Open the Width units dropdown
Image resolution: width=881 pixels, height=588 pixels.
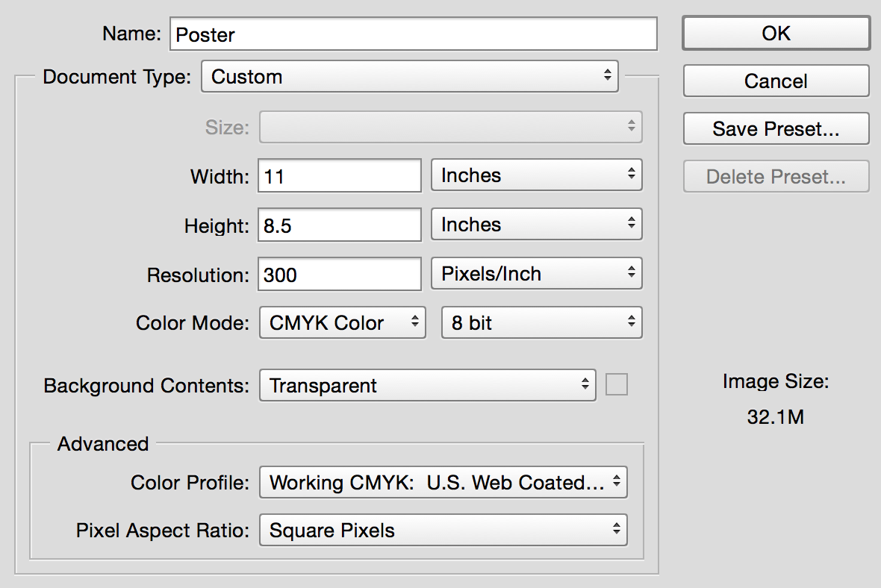[x=536, y=175]
